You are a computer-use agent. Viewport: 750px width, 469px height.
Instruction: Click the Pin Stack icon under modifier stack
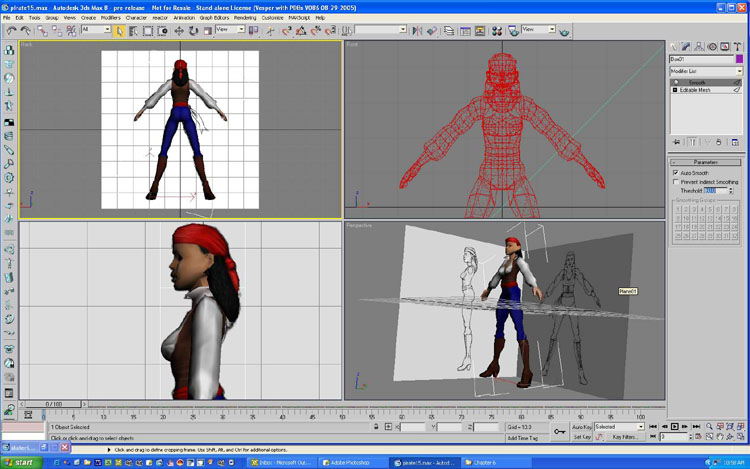tap(677, 142)
